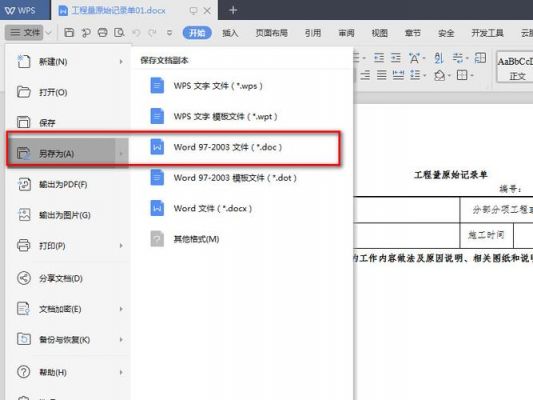The image size is (533, 400).
Task: Click the print preview icon in quick toolbar
Action: [x=119, y=33]
